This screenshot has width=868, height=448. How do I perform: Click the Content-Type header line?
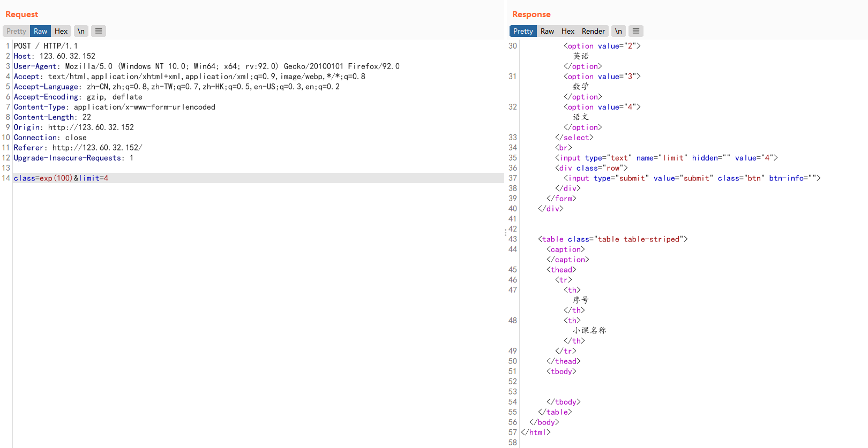[115, 107]
